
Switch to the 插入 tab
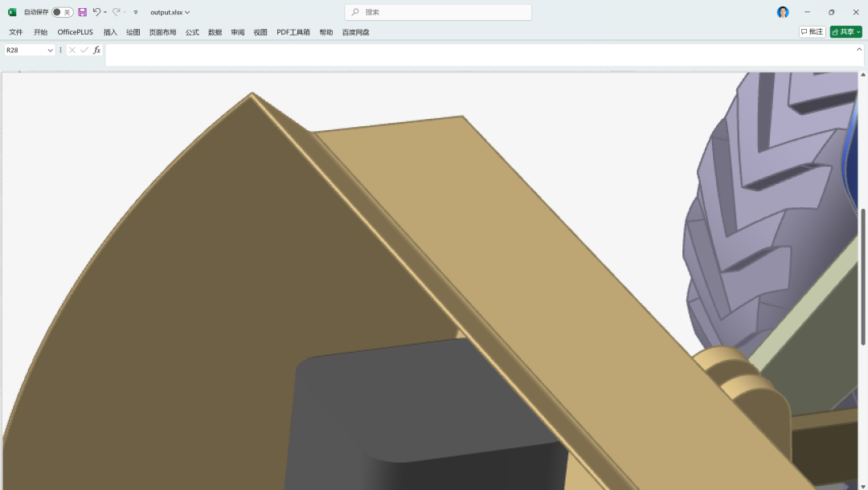point(110,32)
